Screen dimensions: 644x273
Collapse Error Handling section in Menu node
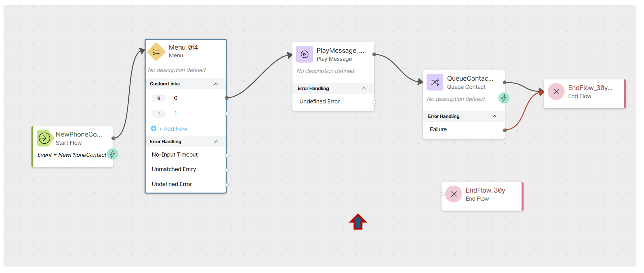216,142
